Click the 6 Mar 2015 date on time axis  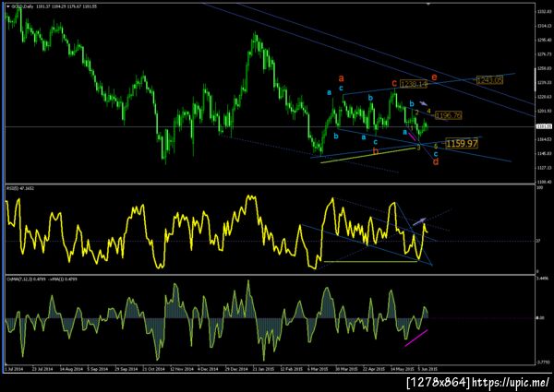tap(318, 369)
